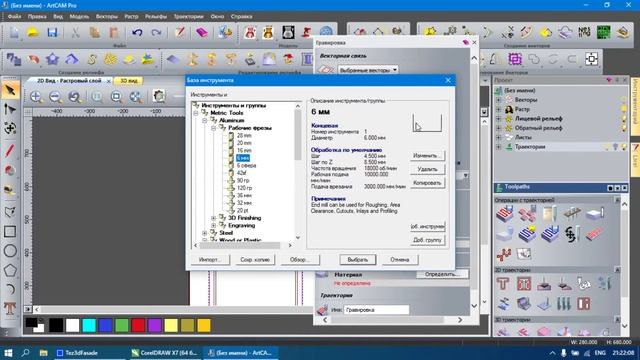
Task: Click the pink eraser icon in the toolbar
Action: click(x=201, y=32)
